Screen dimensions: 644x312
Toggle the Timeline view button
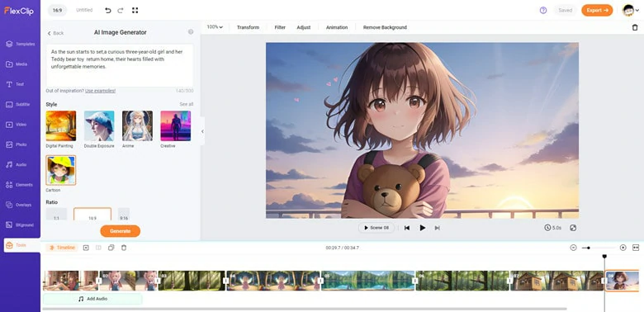(x=62, y=248)
